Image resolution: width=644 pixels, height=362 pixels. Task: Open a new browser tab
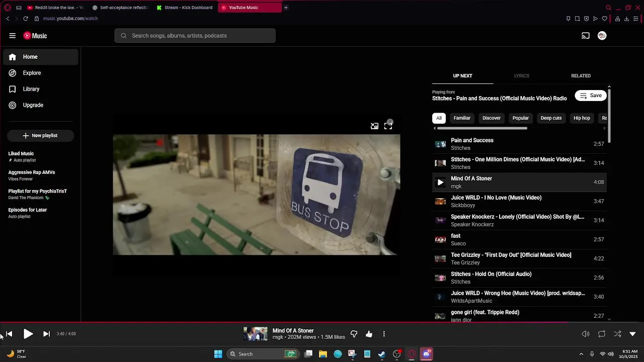click(x=286, y=8)
